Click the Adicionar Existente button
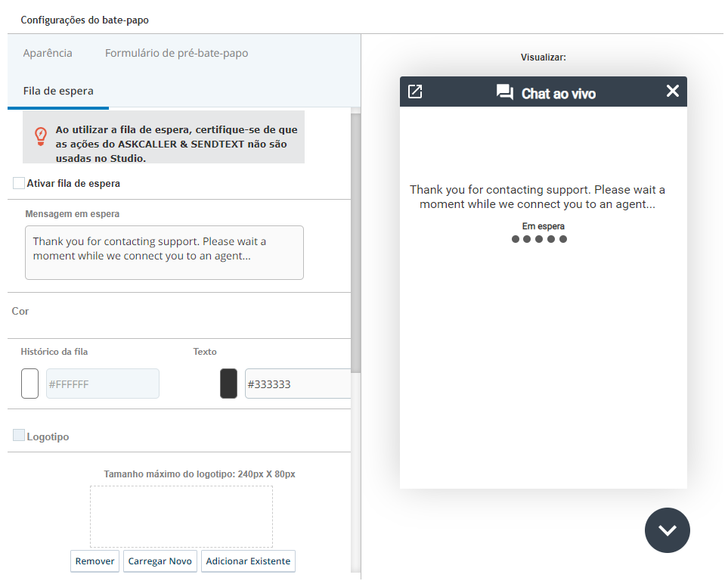This screenshot has width=728, height=584. (x=248, y=561)
